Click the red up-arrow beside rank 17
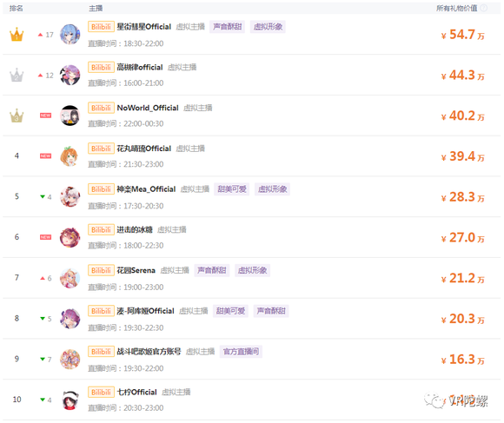Image resolution: width=504 pixels, height=423 pixels. point(40,35)
